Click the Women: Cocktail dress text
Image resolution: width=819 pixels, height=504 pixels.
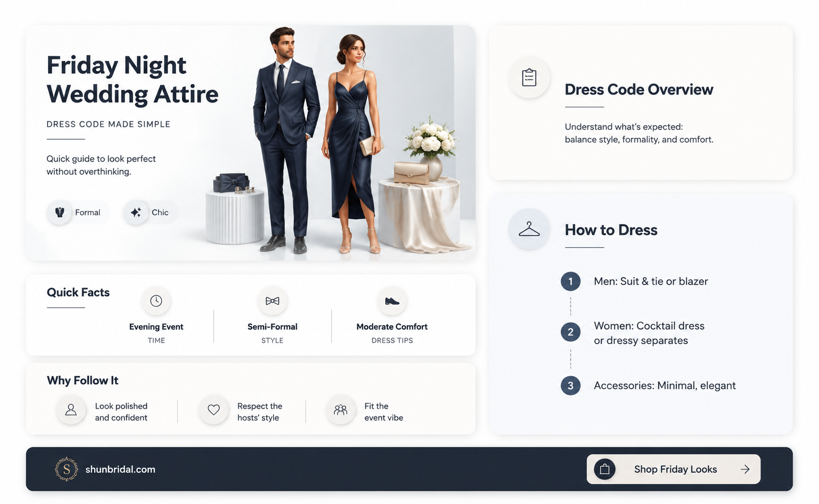pyautogui.click(x=649, y=333)
